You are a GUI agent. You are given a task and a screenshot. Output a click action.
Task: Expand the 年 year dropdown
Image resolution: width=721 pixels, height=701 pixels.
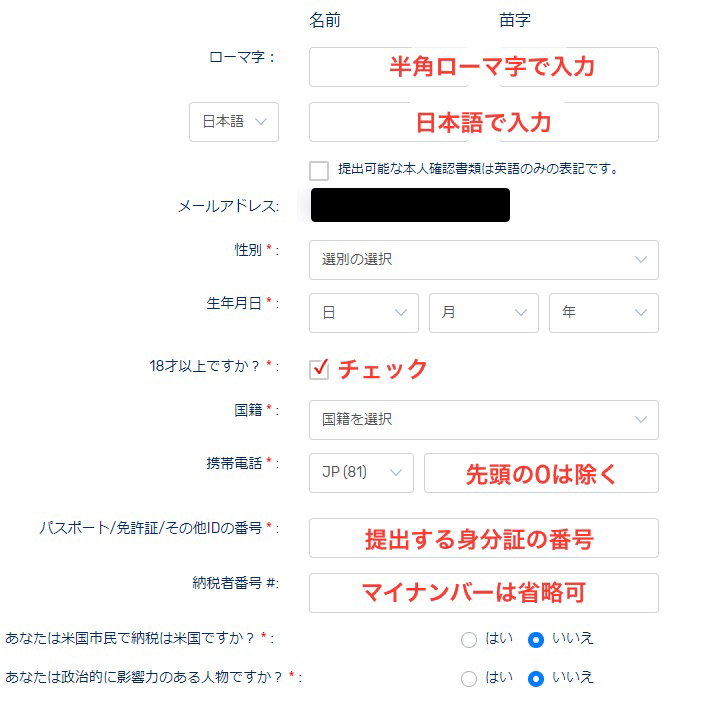click(x=603, y=313)
